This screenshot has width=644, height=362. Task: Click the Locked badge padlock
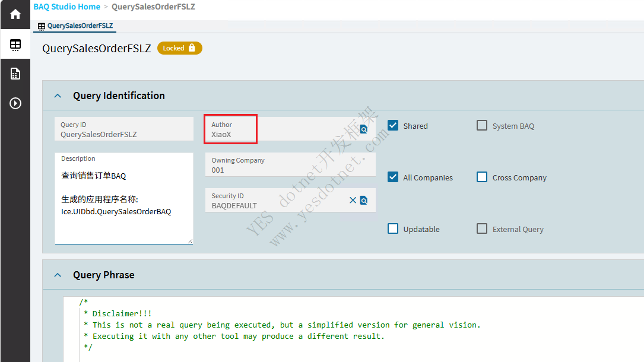pos(192,48)
